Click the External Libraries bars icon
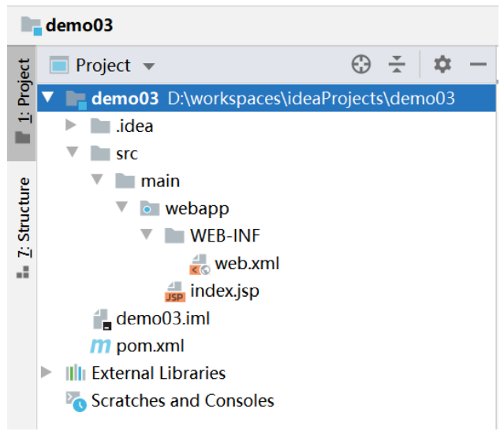Image resolution: width=504 pixels, height=435 pixels. [76, 373]
